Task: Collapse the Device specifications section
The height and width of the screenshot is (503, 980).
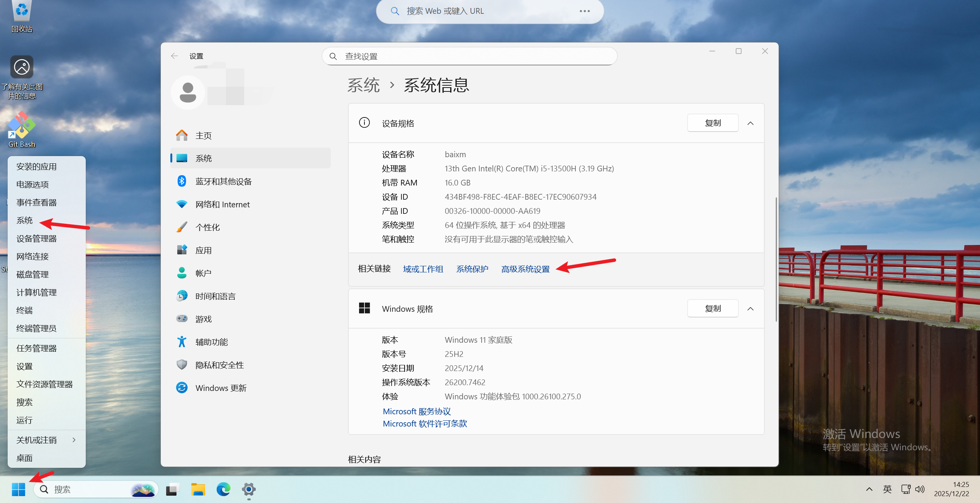Action: 750,123
